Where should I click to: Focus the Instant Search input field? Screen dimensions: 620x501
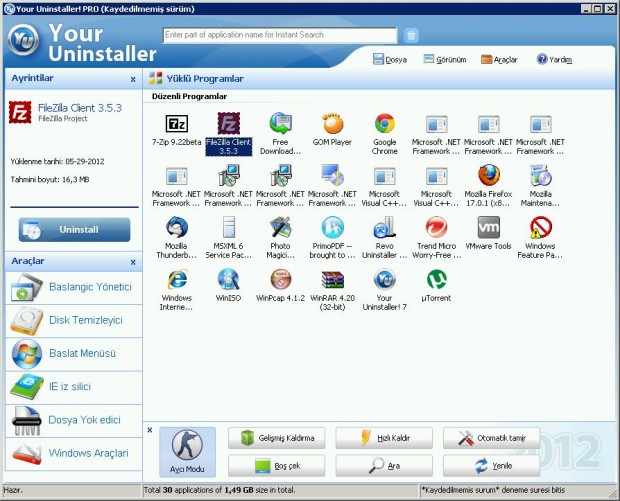[x=280, y=35]
